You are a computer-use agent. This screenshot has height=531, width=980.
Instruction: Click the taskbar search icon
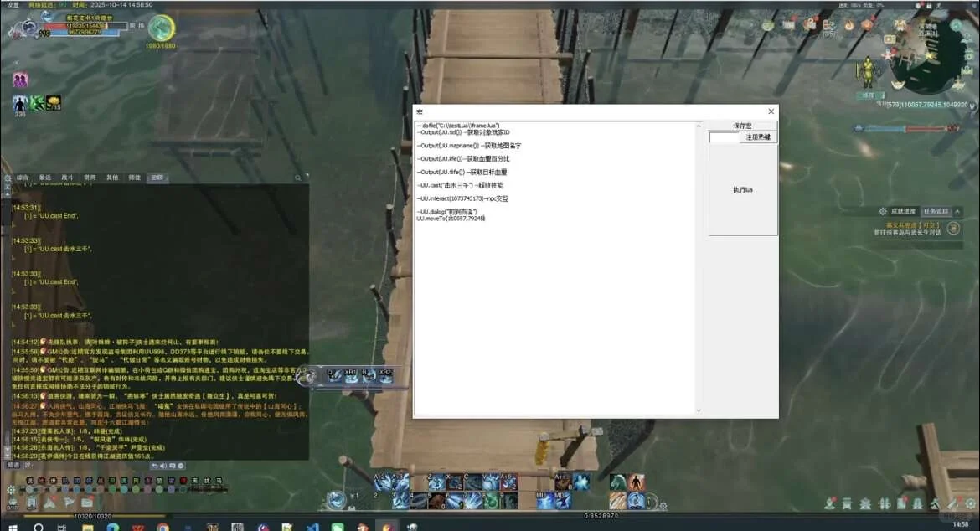pyautogui.click(x=39, y=528)
